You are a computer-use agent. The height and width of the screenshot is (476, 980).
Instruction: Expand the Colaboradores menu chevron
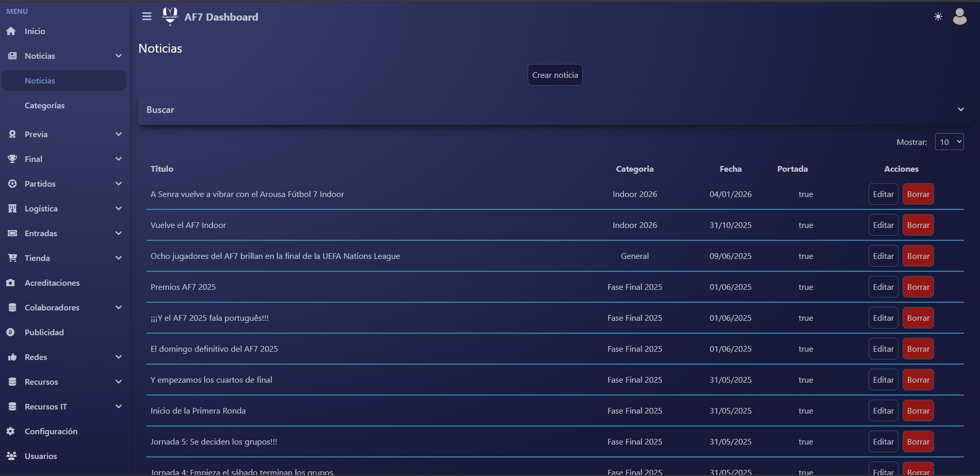tap(119, 307)
